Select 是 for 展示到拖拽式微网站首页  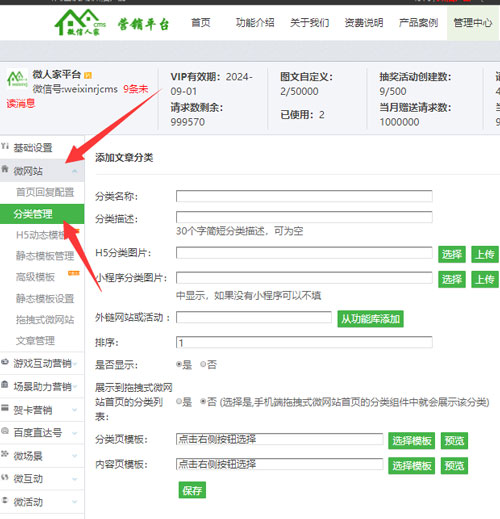click(179, 402)
